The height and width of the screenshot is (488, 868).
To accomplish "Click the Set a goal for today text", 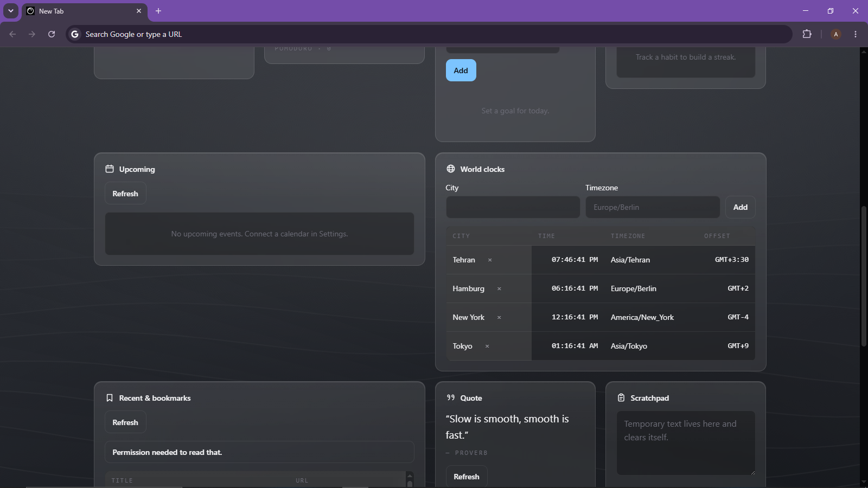I will (515, 111).
